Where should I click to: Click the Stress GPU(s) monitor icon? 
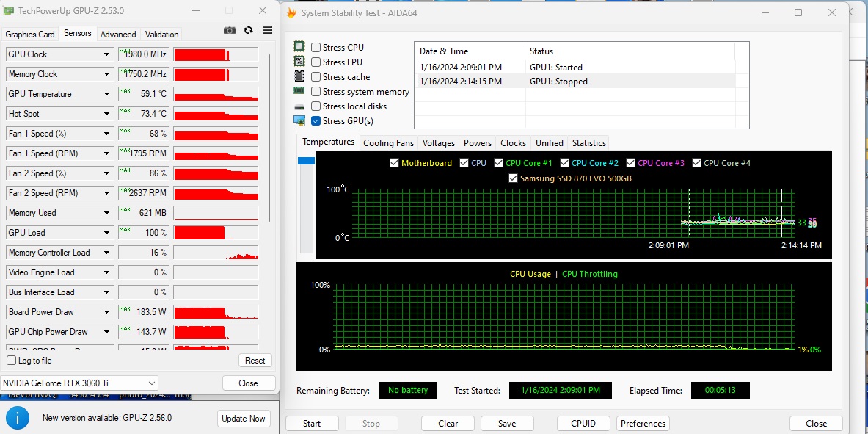click(x=299, y=120)
